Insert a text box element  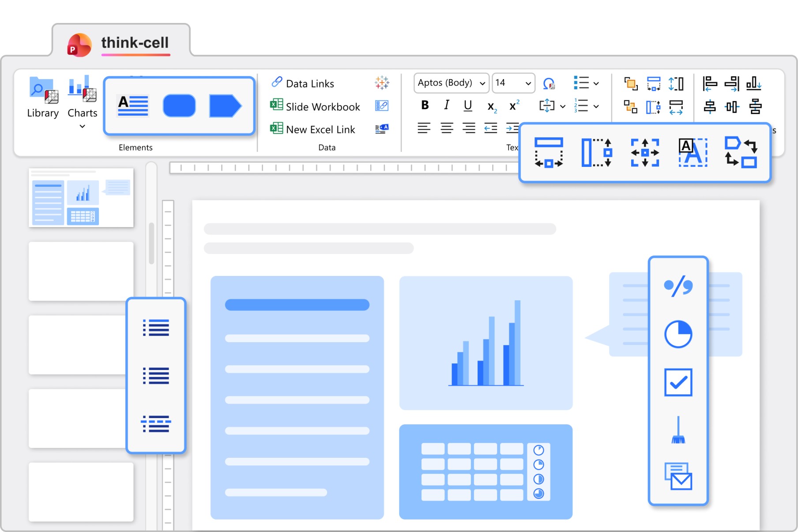click(x=133, y=106)
